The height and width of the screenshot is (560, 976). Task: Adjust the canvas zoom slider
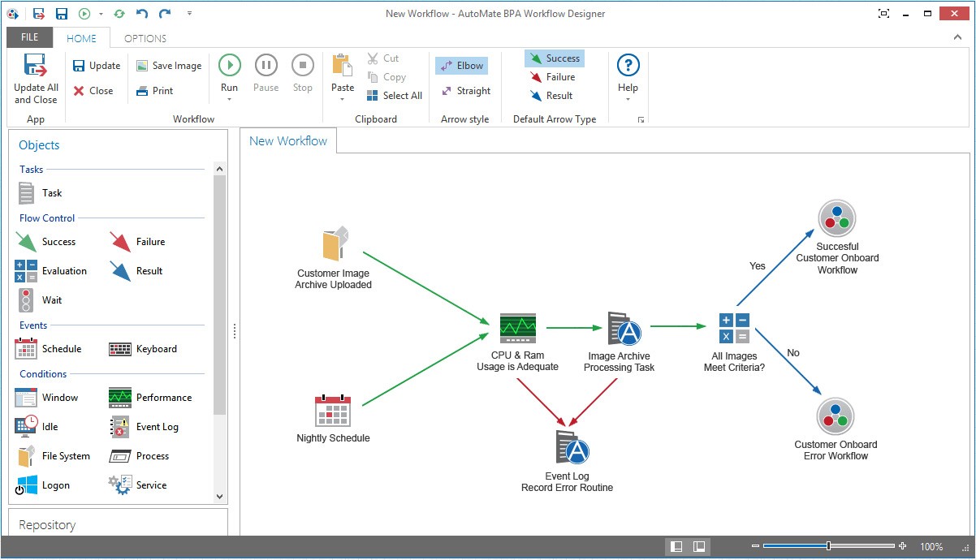click(x=827, y=546)
